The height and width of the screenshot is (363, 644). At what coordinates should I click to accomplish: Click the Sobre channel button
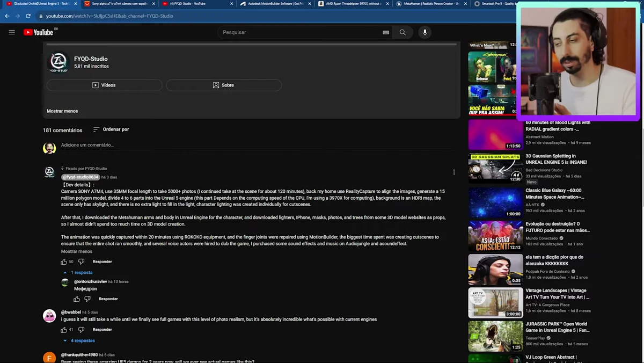[223, 85]
